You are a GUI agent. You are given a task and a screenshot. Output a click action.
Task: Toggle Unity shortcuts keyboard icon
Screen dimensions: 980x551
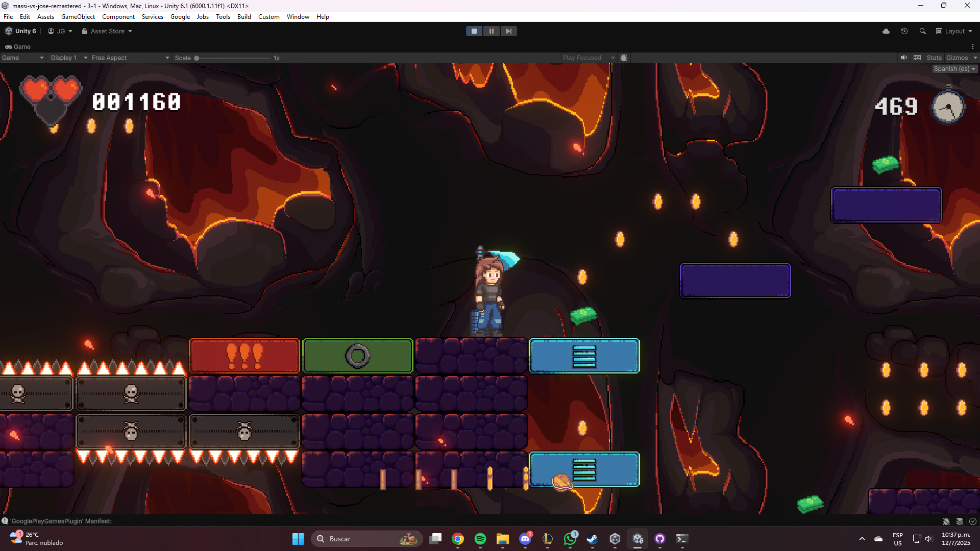click(917, 58)
